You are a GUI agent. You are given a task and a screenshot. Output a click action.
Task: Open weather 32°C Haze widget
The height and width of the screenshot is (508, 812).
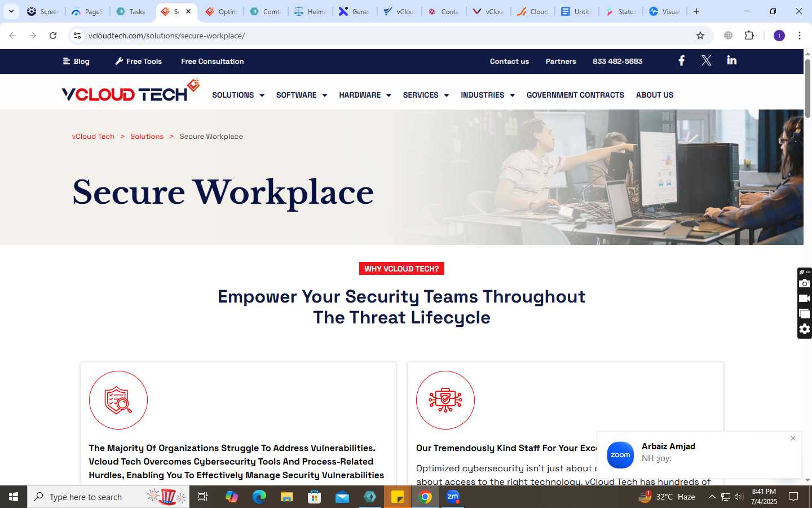pyautogui.click(x=667, y=497)
